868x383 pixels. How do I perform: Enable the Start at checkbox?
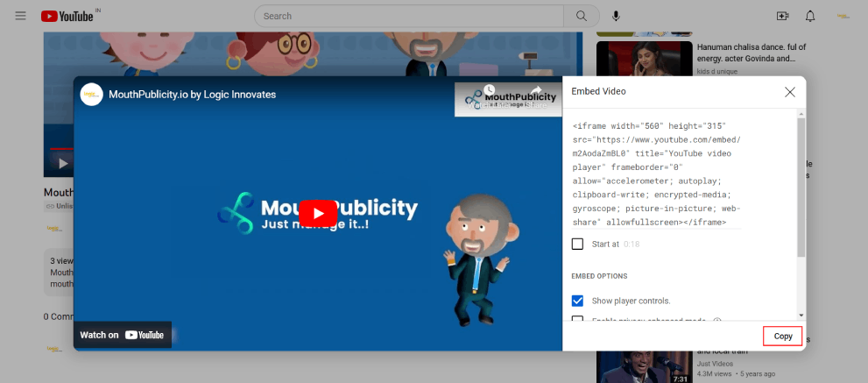(x=577, y=244)
